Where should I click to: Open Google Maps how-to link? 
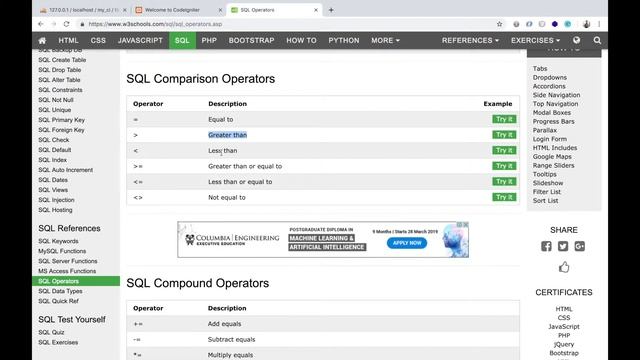click(552, 156)
